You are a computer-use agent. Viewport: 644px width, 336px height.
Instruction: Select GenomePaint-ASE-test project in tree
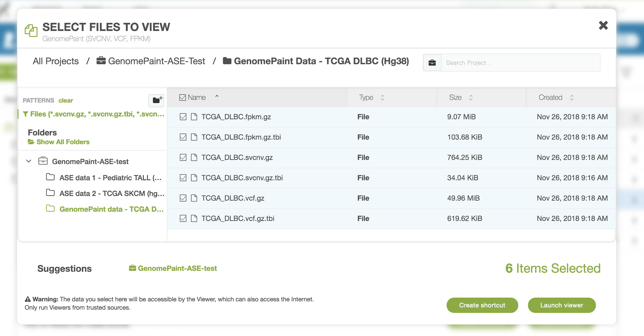(90, 161)
